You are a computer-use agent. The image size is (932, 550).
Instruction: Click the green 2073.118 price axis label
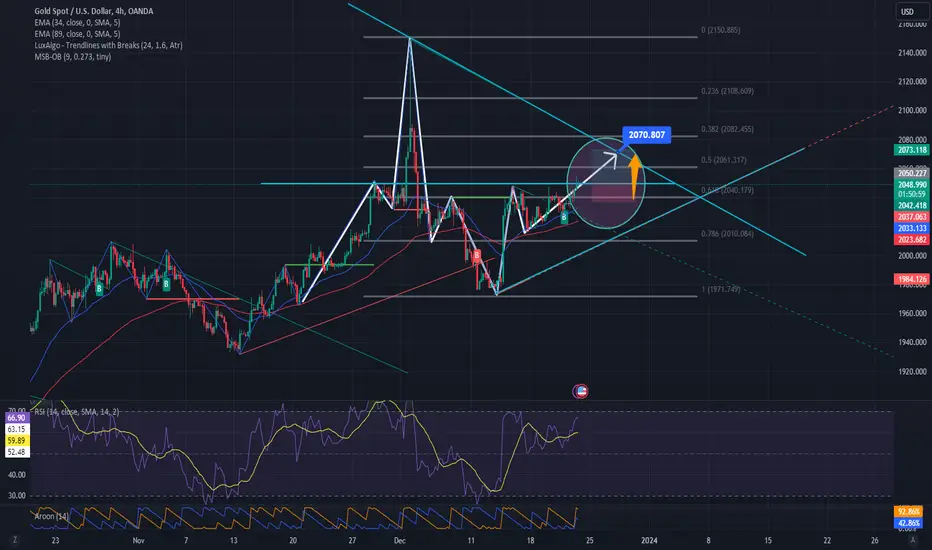[912, 150]
